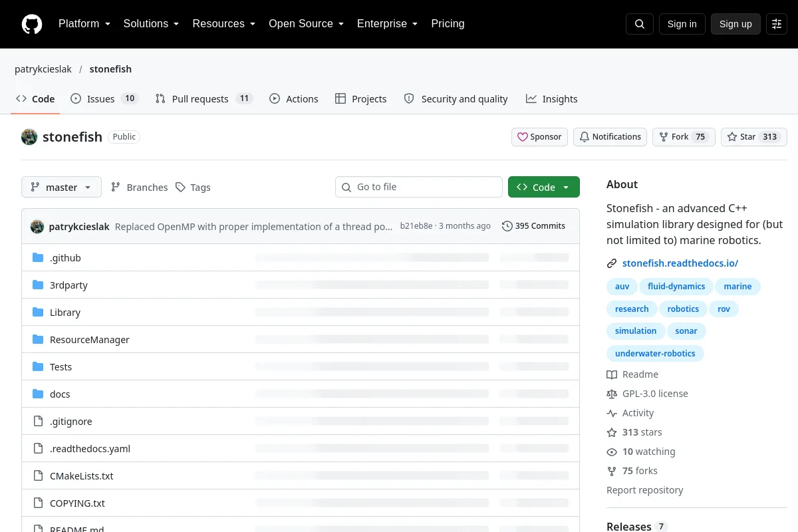Switch to Security and quality tab
798x532 pixels.
(456, 98)
